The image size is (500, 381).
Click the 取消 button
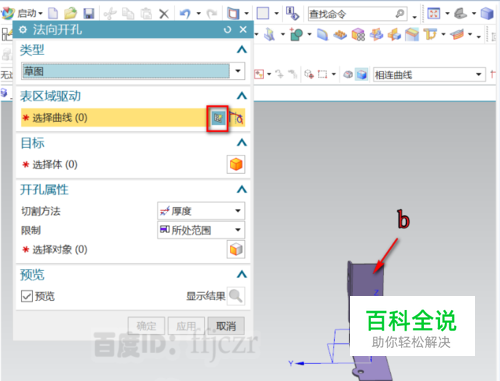coord(226,326)
